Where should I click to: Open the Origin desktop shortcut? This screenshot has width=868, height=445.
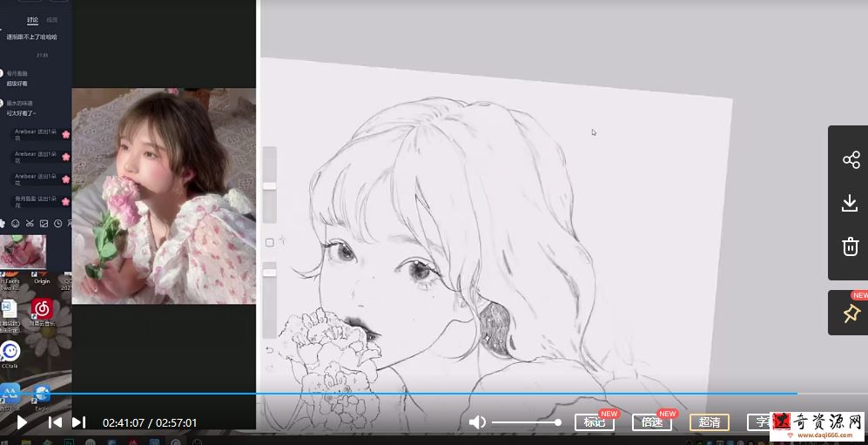(42, 277)
